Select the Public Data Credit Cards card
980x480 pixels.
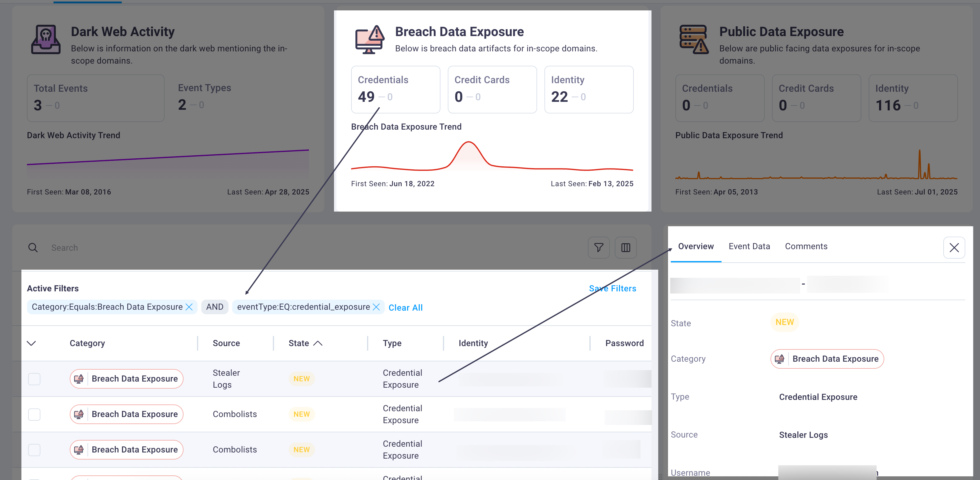816,98
